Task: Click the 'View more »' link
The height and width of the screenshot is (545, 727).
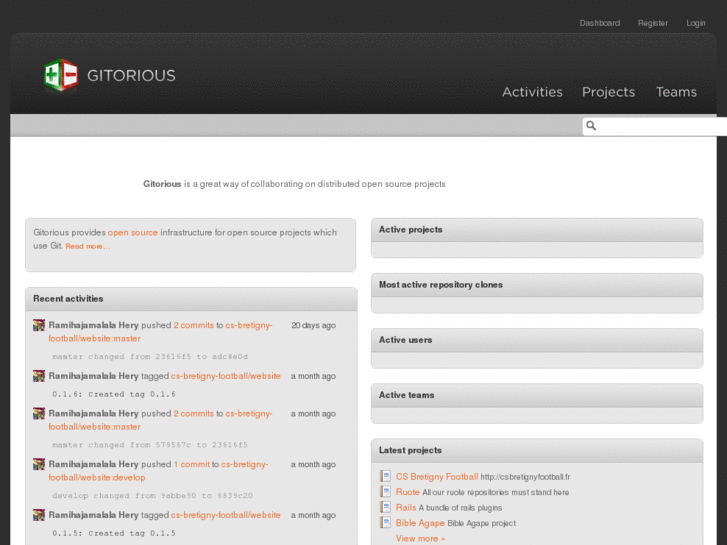Action: click(x=420, y=539)
